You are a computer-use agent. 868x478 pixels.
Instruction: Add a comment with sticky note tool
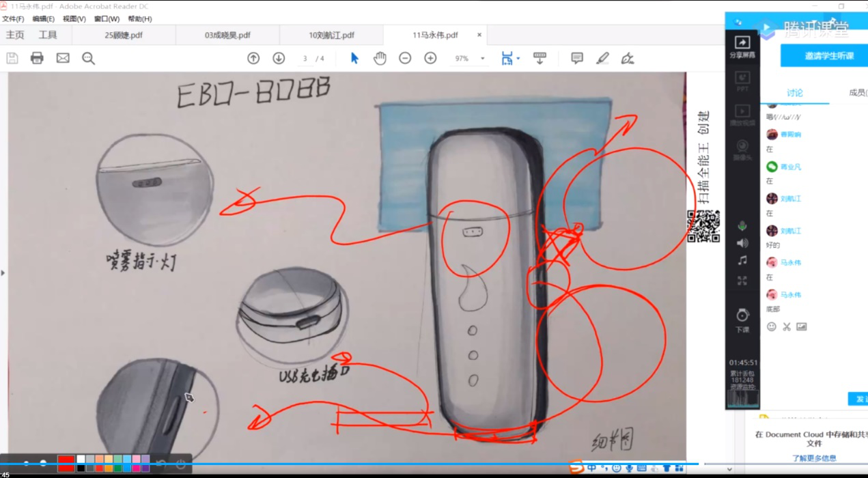pos(577,58)
